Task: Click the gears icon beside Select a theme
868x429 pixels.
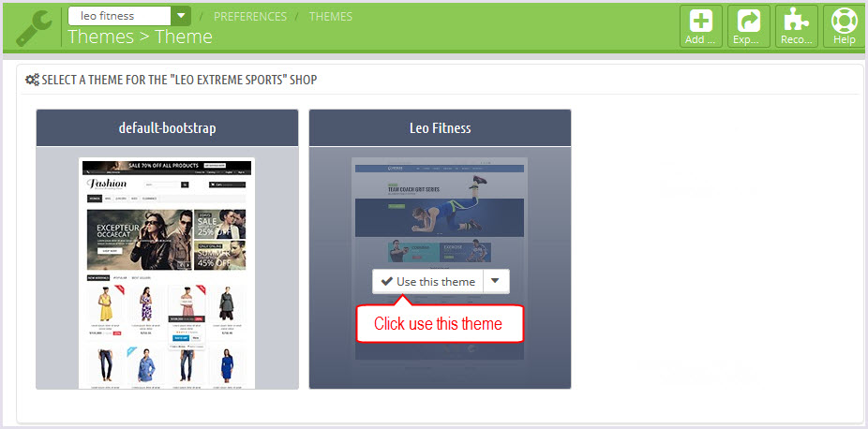Action: coord(32,80)
